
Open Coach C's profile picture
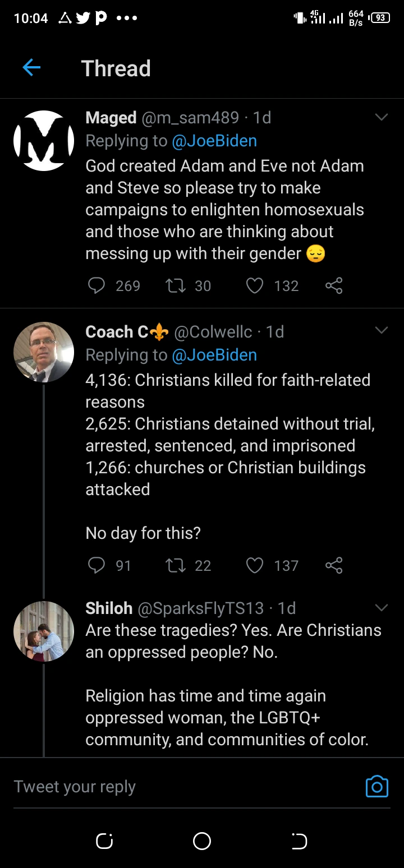pyautogui.click(x=44, y=352)
